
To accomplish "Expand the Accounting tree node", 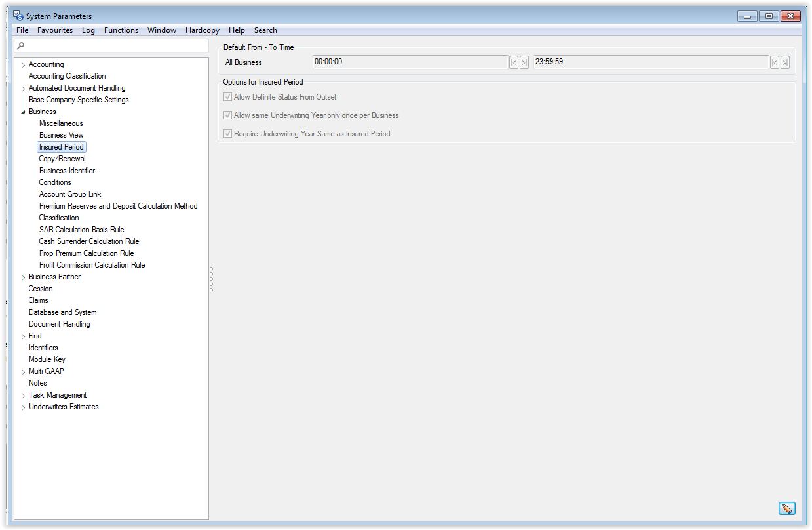I will [23, 65].
